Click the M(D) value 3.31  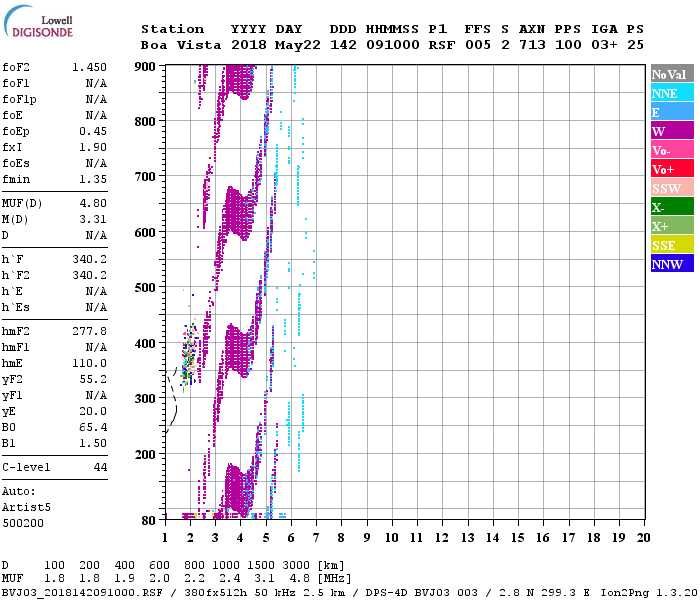(x=93, y=219)
